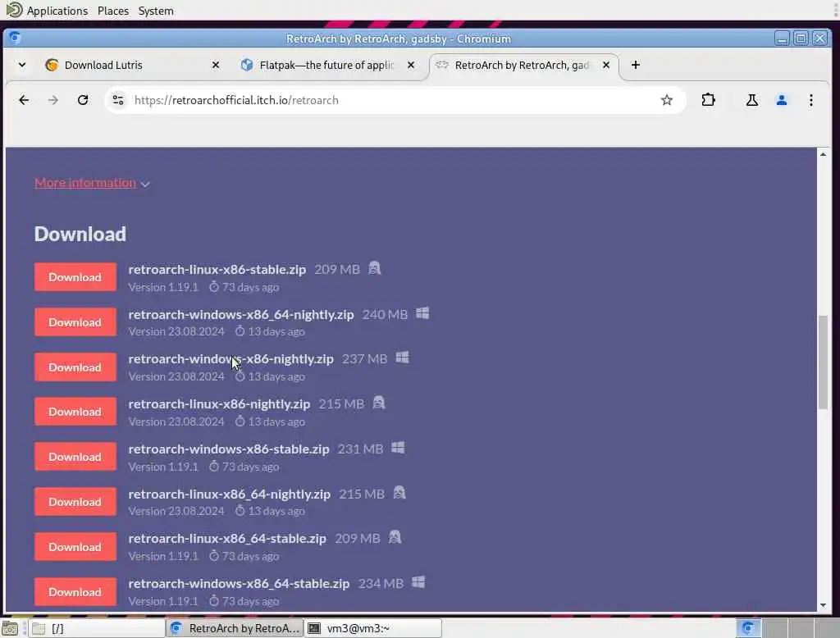Download retroarch-windows-x86_64-stable.zip

(x=75, y=591)
